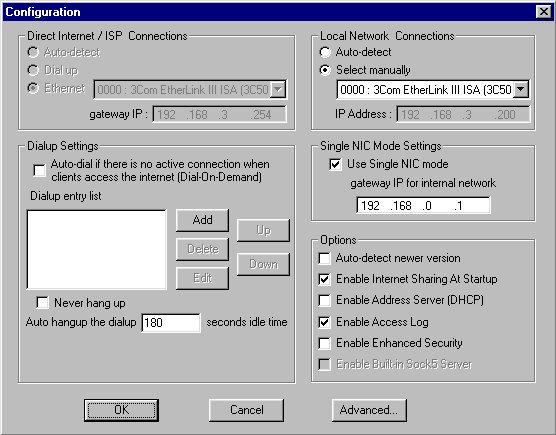556x435 pixels.
Task: Check the Auto-dial Dial-On-Demand checkbox
Action: pos(39,170)
